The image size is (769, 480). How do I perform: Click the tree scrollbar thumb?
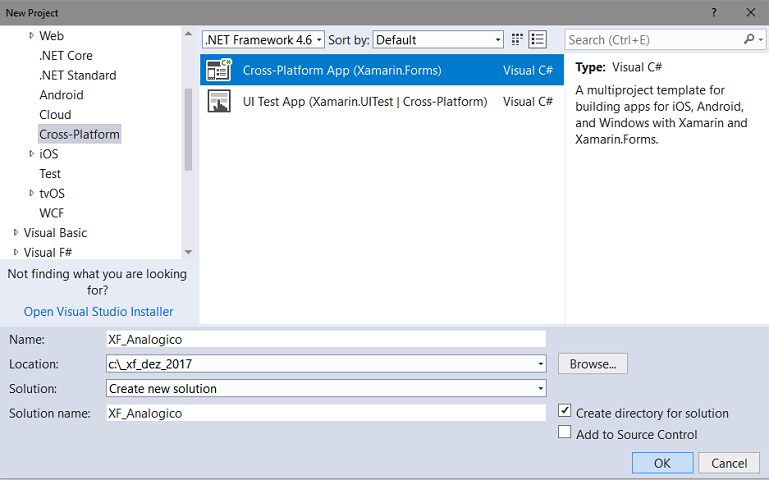(188, 129)
